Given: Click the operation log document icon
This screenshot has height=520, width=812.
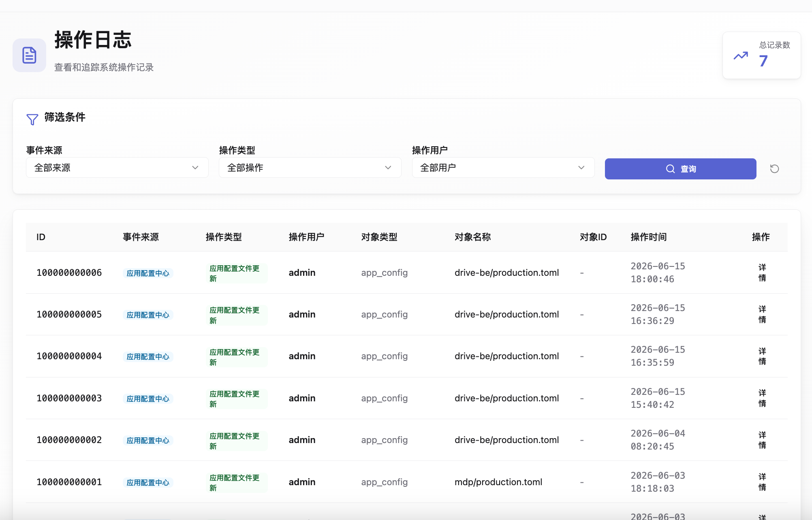Looking at the screenshot, I should coord(29,55).
